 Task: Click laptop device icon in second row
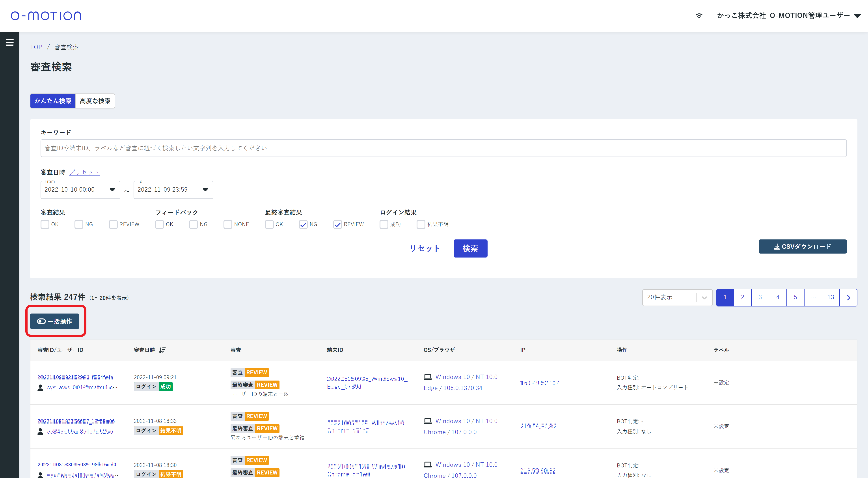click(428, 421)
